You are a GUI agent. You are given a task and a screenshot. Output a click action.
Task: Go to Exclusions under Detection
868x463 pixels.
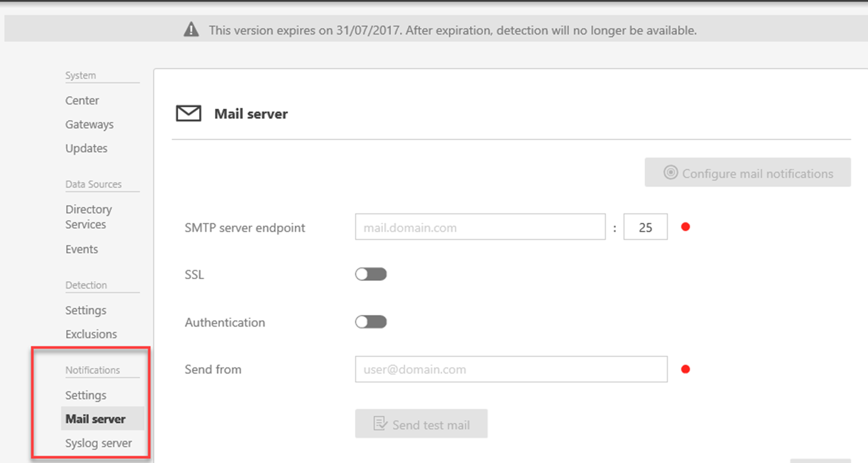coord(91,334)
